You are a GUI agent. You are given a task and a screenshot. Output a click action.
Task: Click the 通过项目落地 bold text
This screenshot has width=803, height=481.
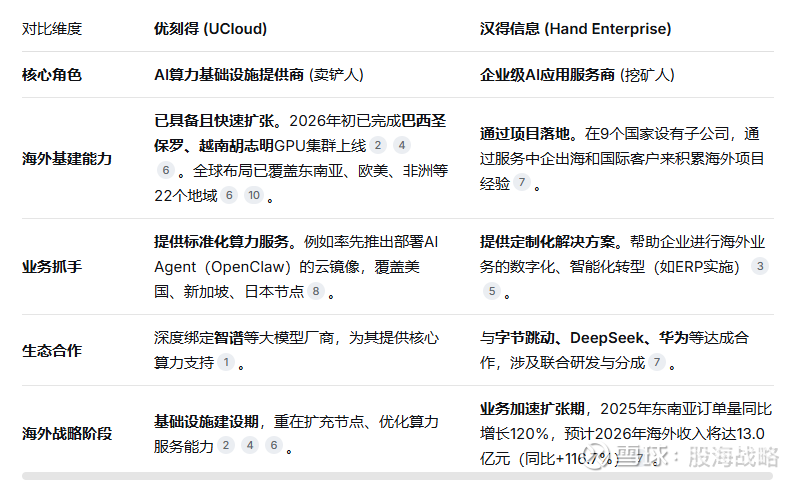coord(525,134)
